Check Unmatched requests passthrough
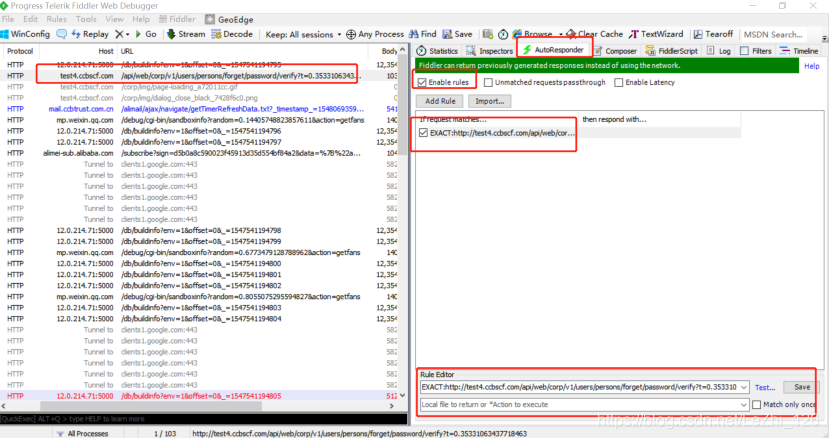Screen dimensions: 829x439 tap(488, 83)
